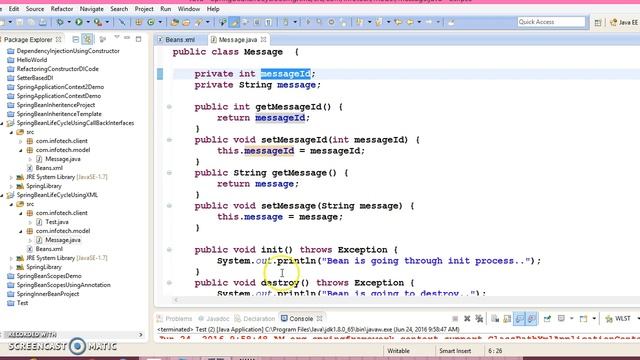Open dropdown next to Run button
Screen dimensions: 640x360
(87, 22)
